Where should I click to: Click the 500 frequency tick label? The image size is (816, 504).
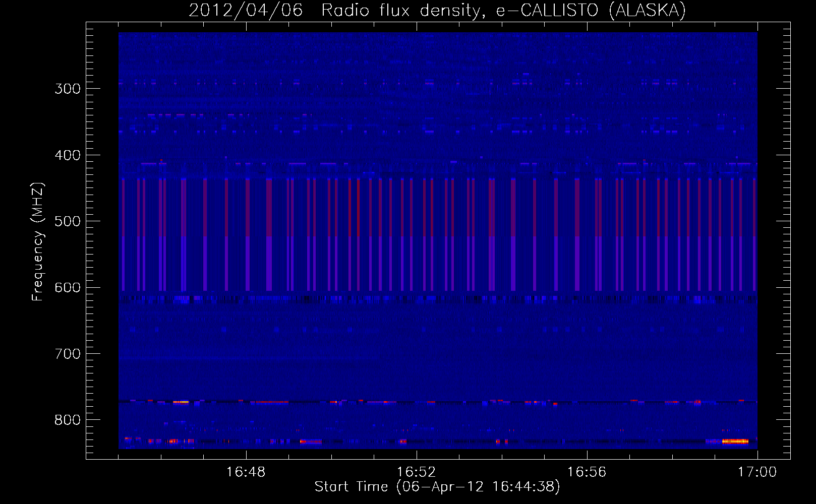pyautogui.click(x=68, y=221)
